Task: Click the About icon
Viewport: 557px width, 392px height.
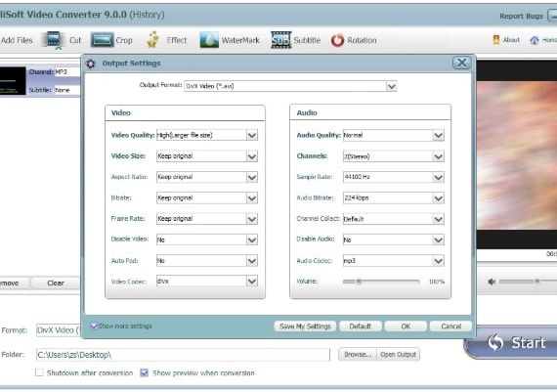Action: pyautogui.click(x=496, y=40)
